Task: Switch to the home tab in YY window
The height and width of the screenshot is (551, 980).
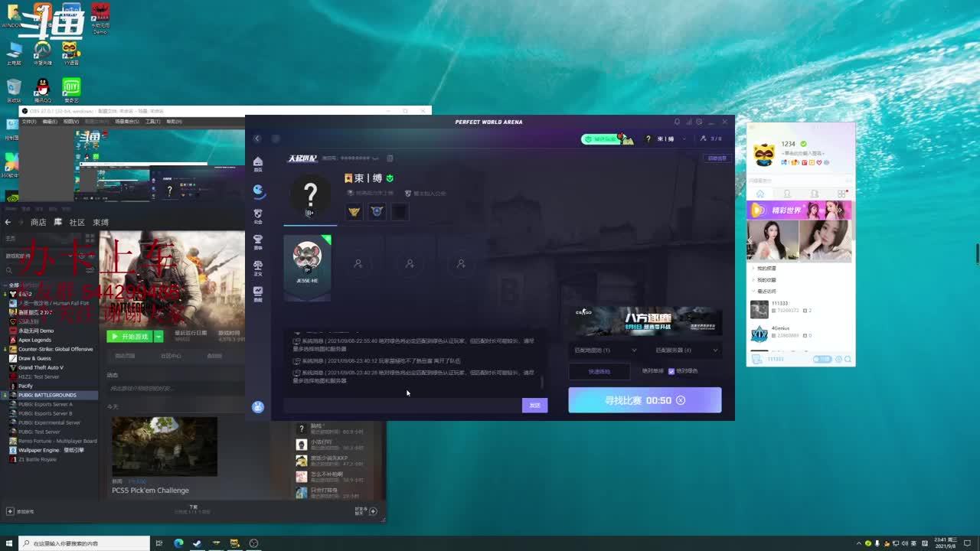Action: coord(760,194)
